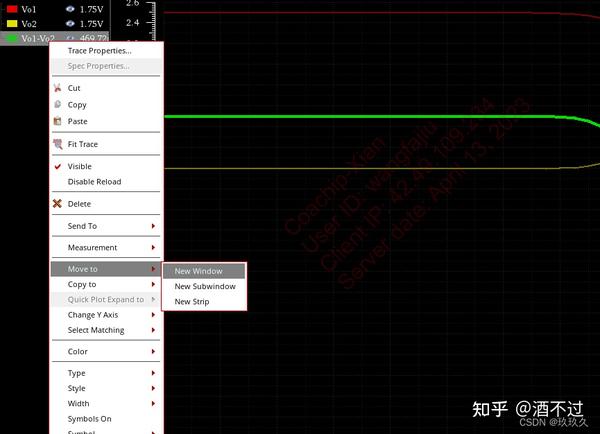Expand the Style submenu arrow

[153, 388]
